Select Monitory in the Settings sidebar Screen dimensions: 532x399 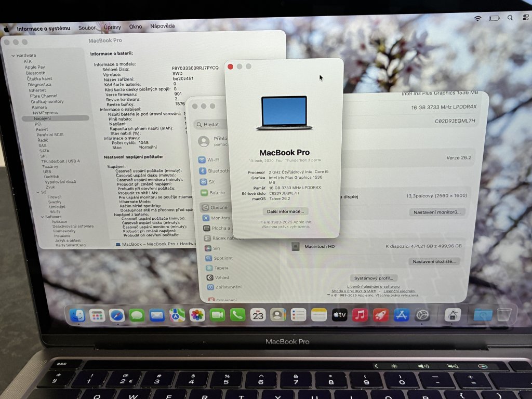point(217,218)
